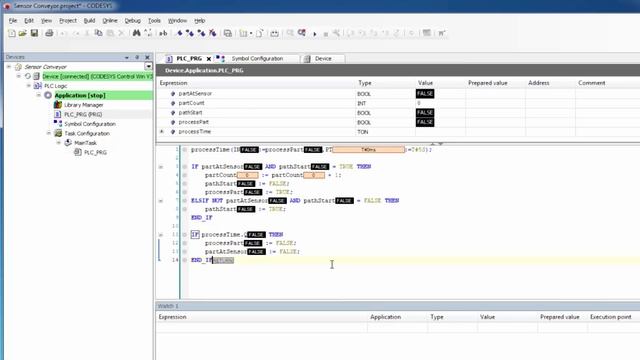Select PLC_PRG under MainTask
Image resolution: width=640 pixels, height=360 pixels.
click(95, 153)
